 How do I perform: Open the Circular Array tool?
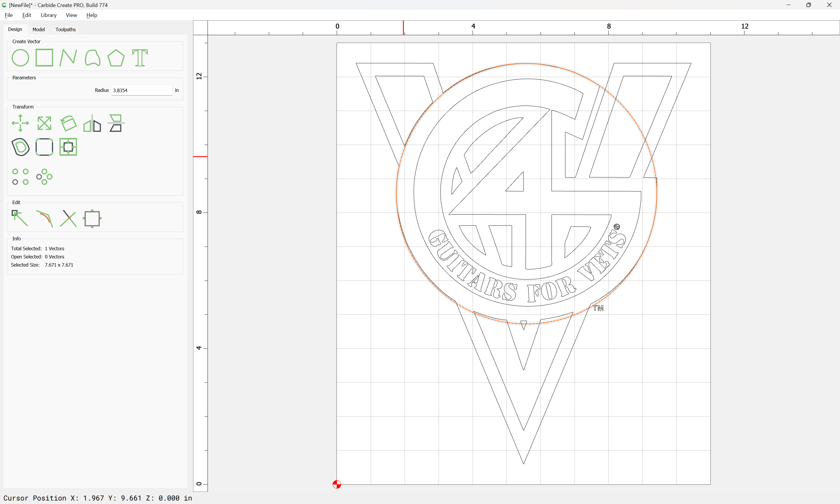44,176
